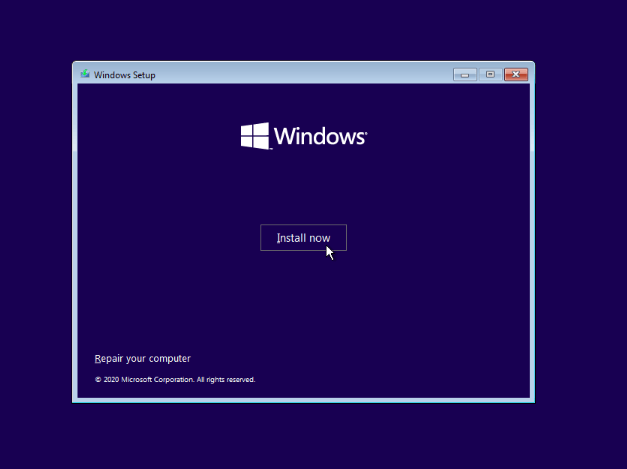Open the Repair your computer link
This screenshot has width=627, height=469.
[x=142, y=358]
